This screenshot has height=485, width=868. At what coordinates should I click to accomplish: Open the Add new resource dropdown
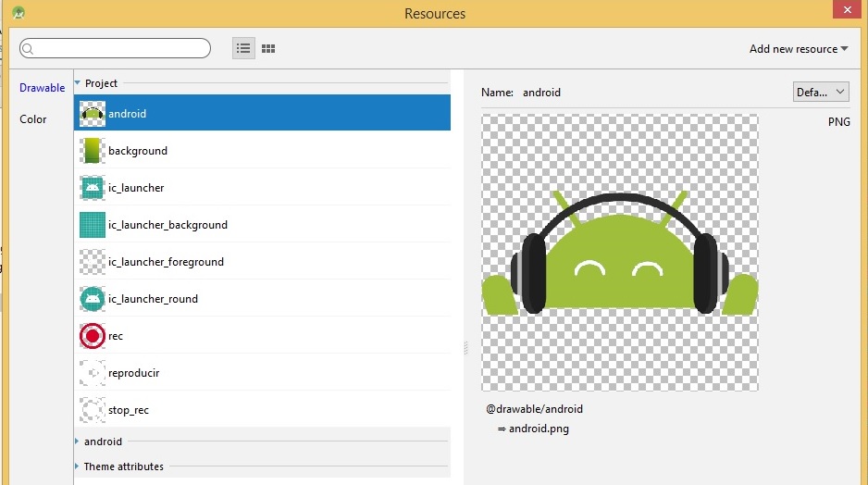click(799, 49)
